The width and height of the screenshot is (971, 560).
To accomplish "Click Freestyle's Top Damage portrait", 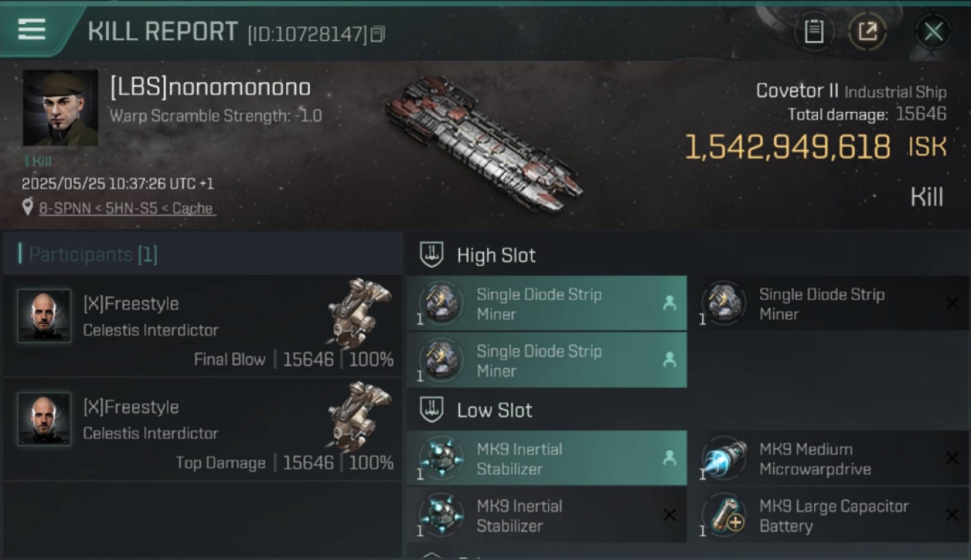I will click(44, 419).
